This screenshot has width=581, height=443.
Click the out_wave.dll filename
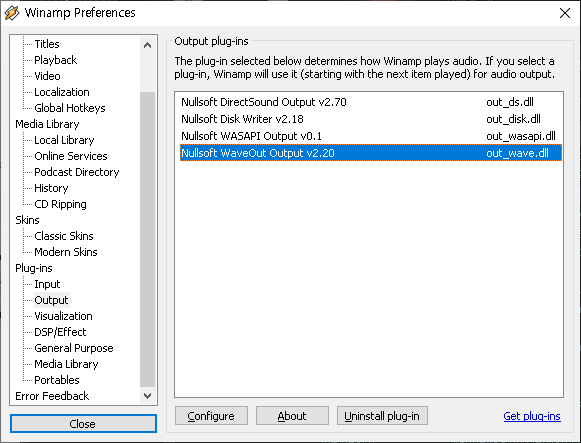(517, 153)
